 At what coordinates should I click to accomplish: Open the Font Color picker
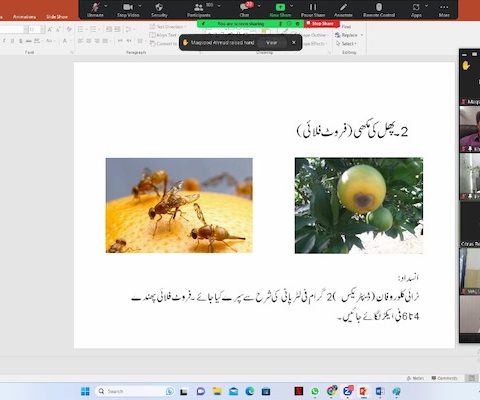(x=65, y=41)
